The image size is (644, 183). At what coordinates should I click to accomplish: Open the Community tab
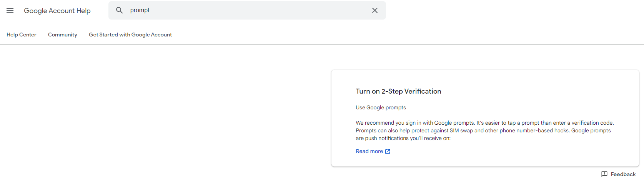click(x=63, y=35)
